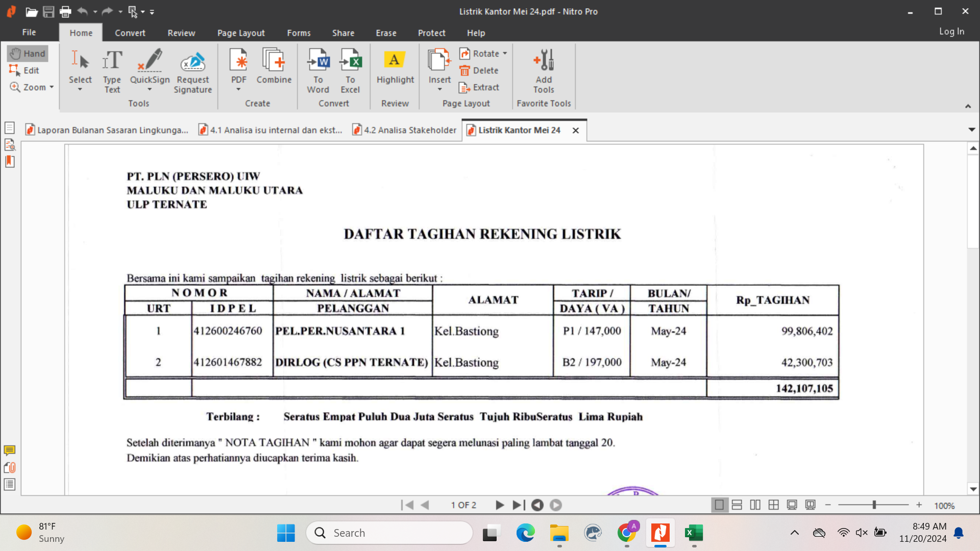This screenshot has width=980, height=551.
Task: Click the Insert pages icon
Action: coord(439,60)
